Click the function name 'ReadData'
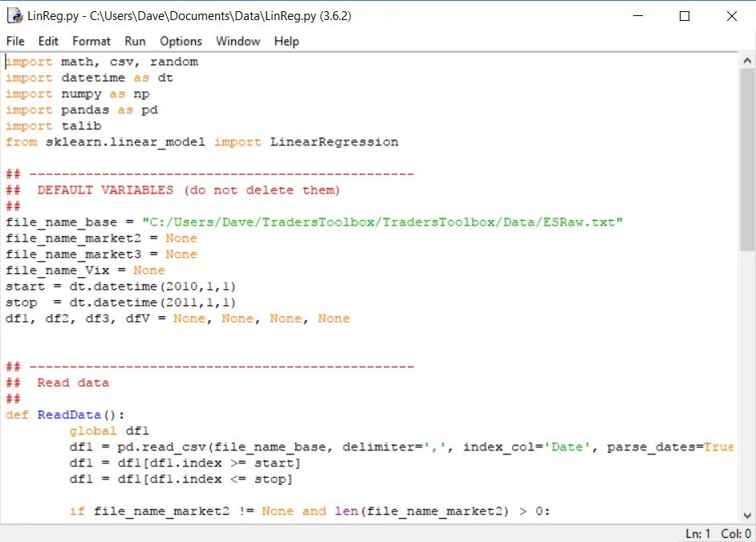Screen dimensions: 756x542 tap(69, 414)
